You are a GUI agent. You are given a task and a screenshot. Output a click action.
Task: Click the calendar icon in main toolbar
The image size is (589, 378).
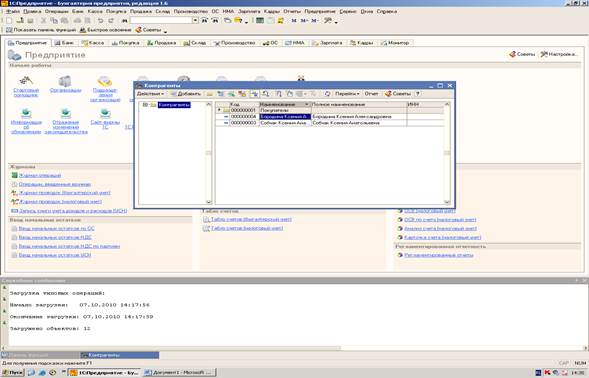[x=270, y=20]
